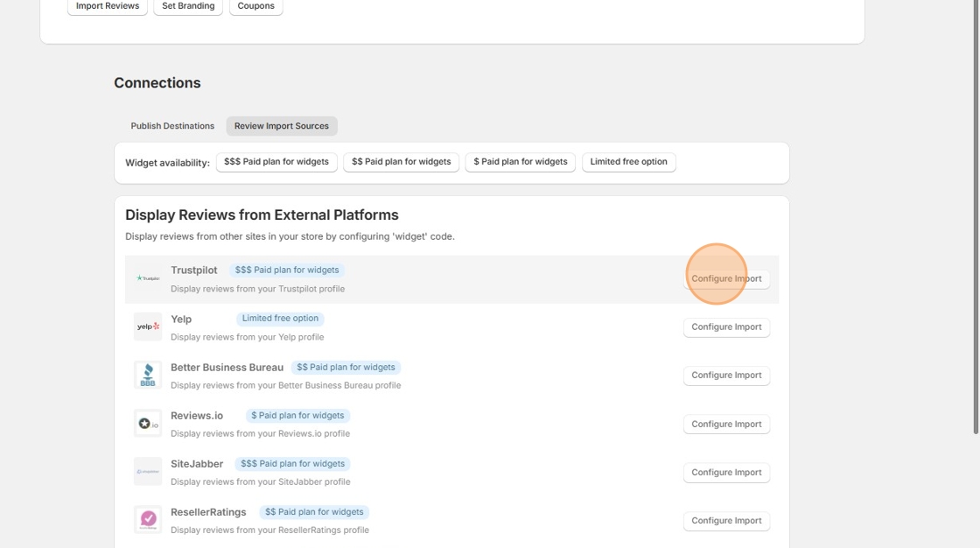Configure Import for Reviews.io
Viewport: 980px width, 548px height.
pos(726,423)
